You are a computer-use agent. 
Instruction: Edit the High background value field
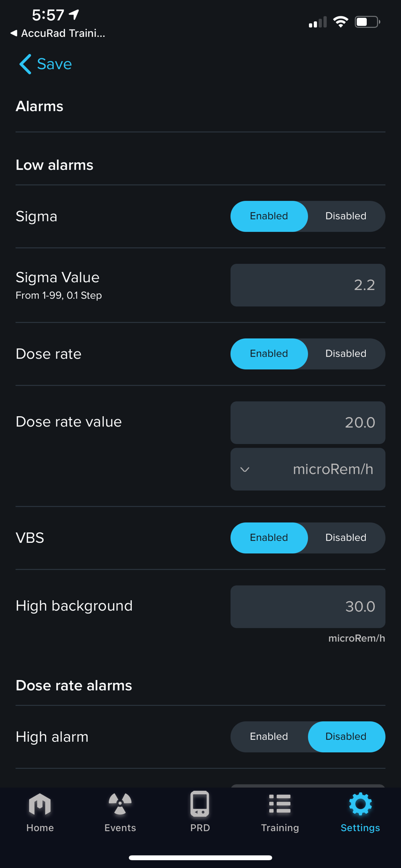[x=308, y=606]
